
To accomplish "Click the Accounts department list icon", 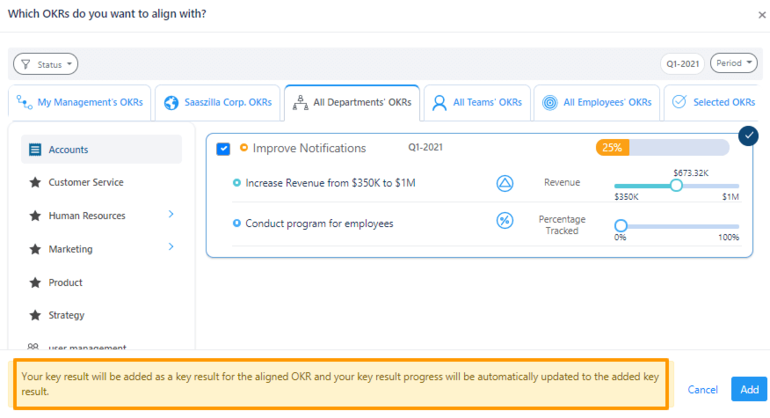I will 35,150.
